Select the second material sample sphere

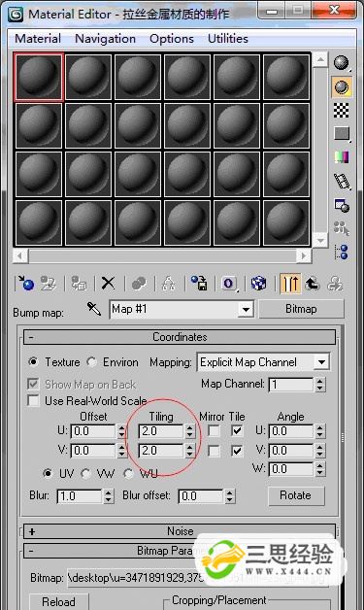tap(88, 77)
